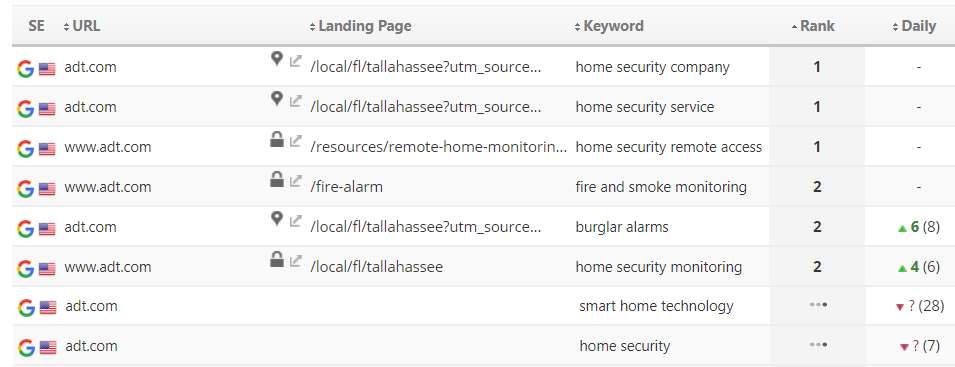Open external link icon for remote-home-monitoring page
This screenshot has width=955, height=367.
tap(295, 141)
